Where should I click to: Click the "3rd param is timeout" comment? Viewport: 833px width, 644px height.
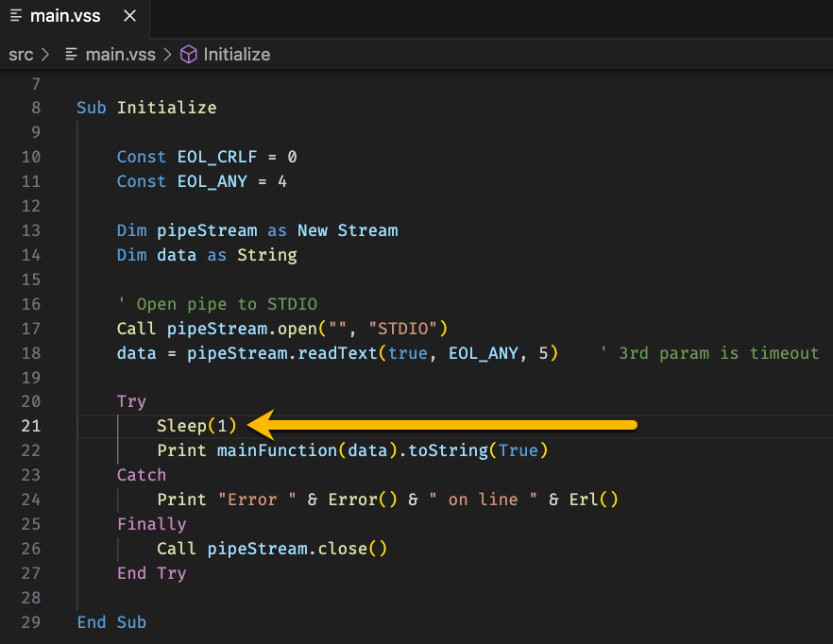(x=710, y=353)
